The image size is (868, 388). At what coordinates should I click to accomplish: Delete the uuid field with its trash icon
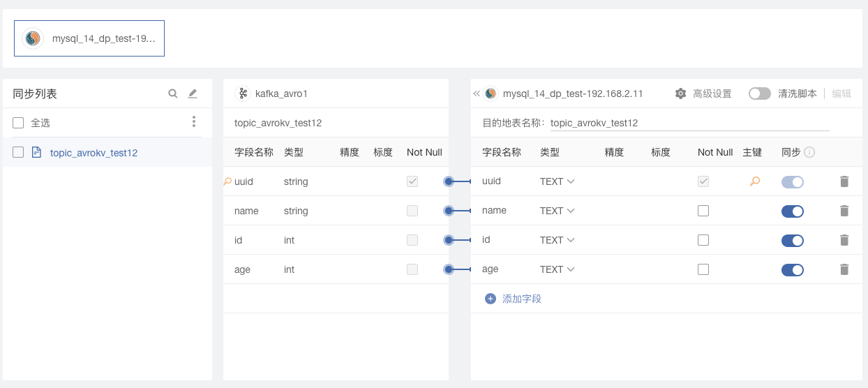(844, 181)
